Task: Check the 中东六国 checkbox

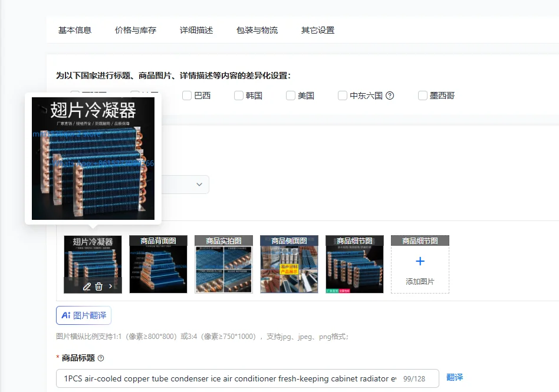Action: tap(342, 95)
